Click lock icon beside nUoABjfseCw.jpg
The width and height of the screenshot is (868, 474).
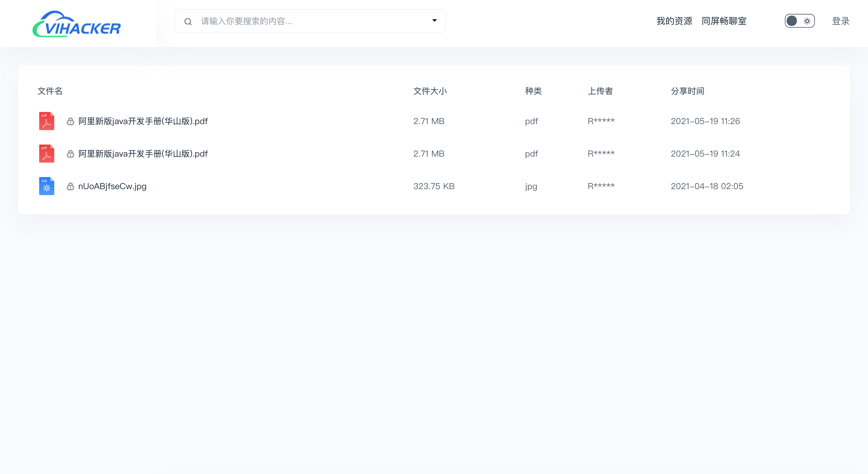click(70, 186)
